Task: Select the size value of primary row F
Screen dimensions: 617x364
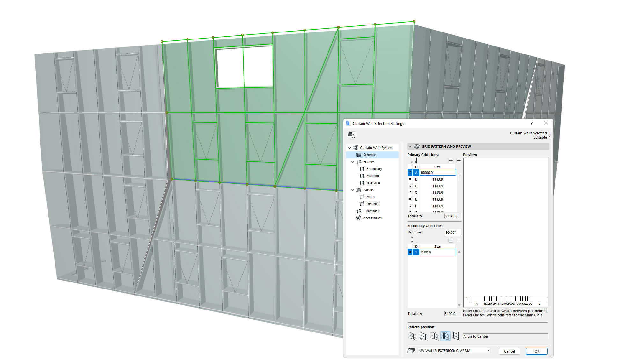Action: point(437,206)
